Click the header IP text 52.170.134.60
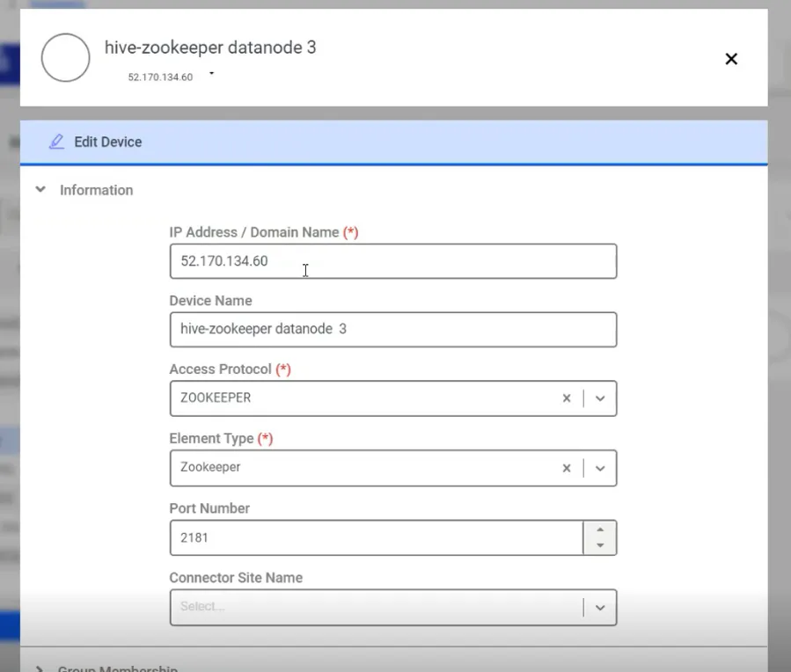Screen dimensions: 791x672 [x=160, y=77]
